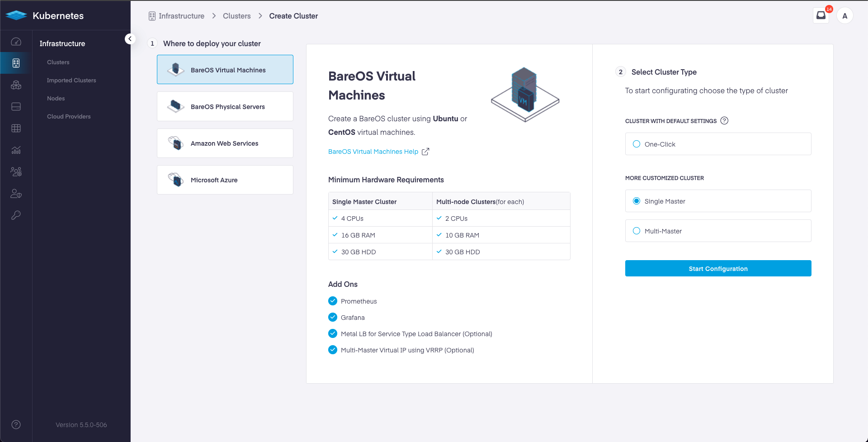Select the monitoring chart icon in sidebar
This screenshot has height=442, width=868.
click(x=16, y=150)
